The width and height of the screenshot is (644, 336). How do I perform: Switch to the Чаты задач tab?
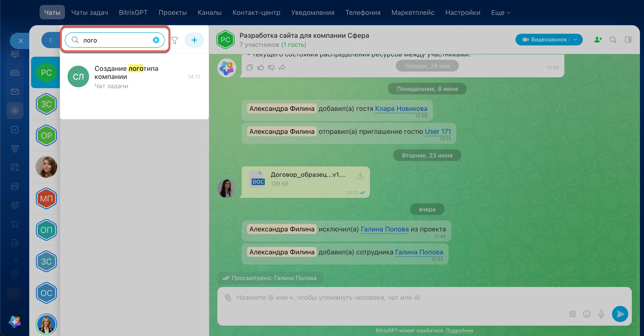click(90, 12)
